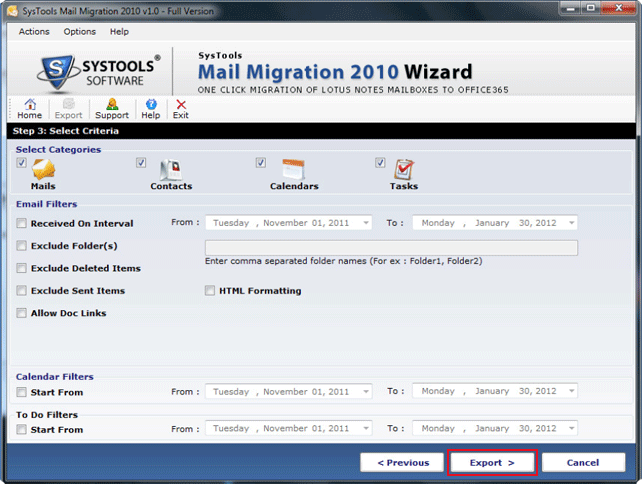Click the Mail Migration 2010 Wizard heading

coord(335,72)
